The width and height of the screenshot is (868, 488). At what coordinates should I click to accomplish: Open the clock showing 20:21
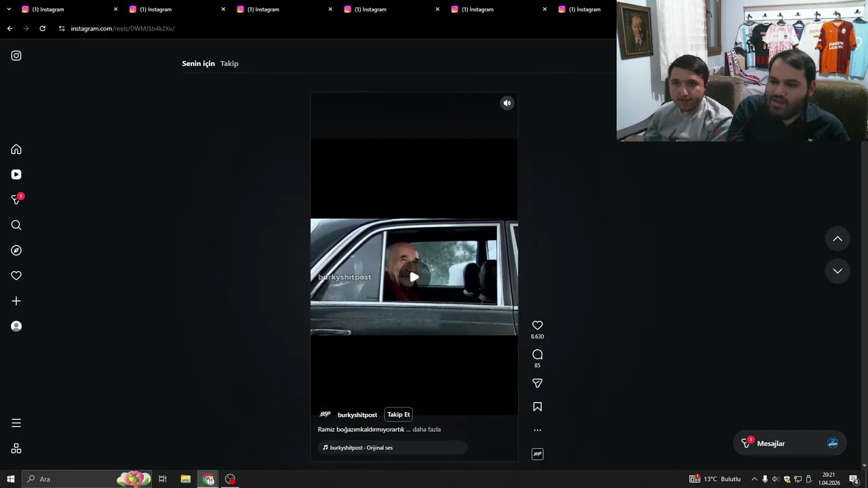pyautogui.click(x=829, y=479)
